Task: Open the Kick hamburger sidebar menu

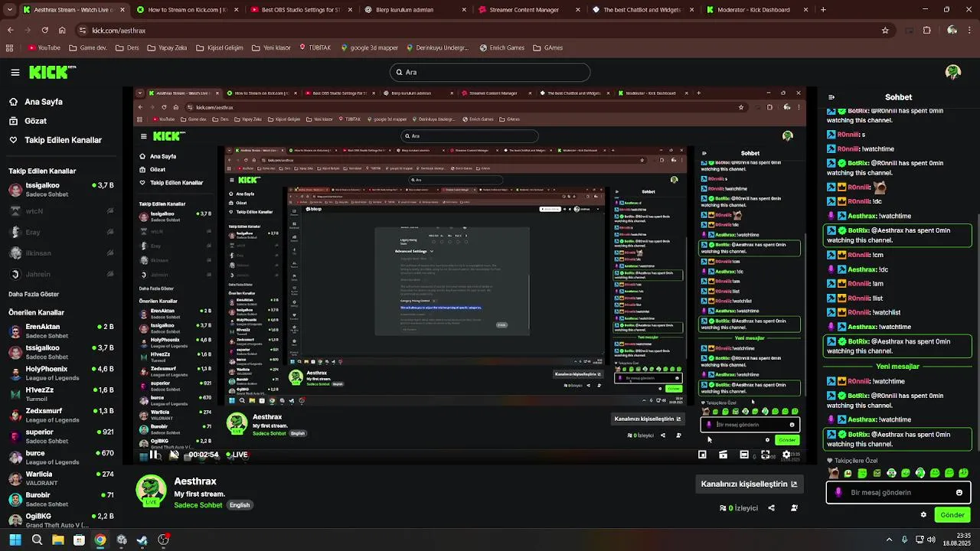Action: point(15,73)
